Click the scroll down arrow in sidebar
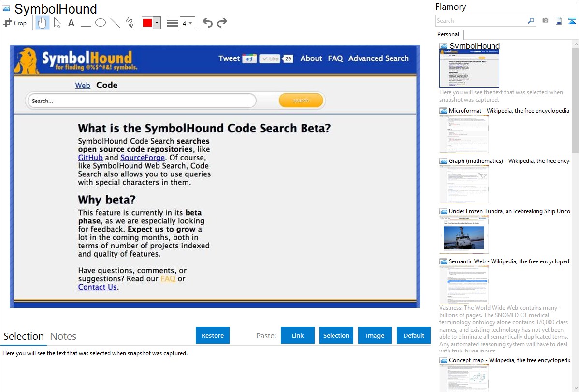 (x=575, y=388)
